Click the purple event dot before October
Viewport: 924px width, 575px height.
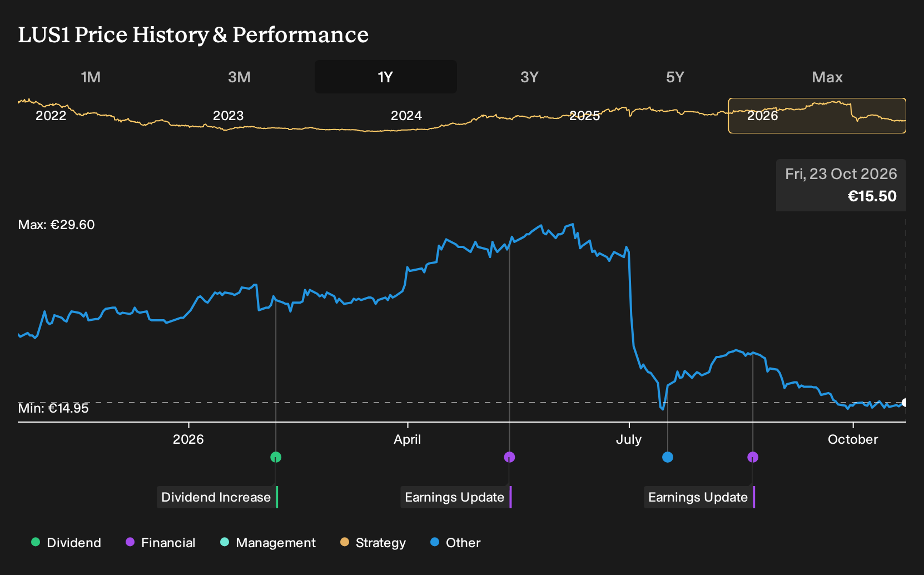pos(753,457)
